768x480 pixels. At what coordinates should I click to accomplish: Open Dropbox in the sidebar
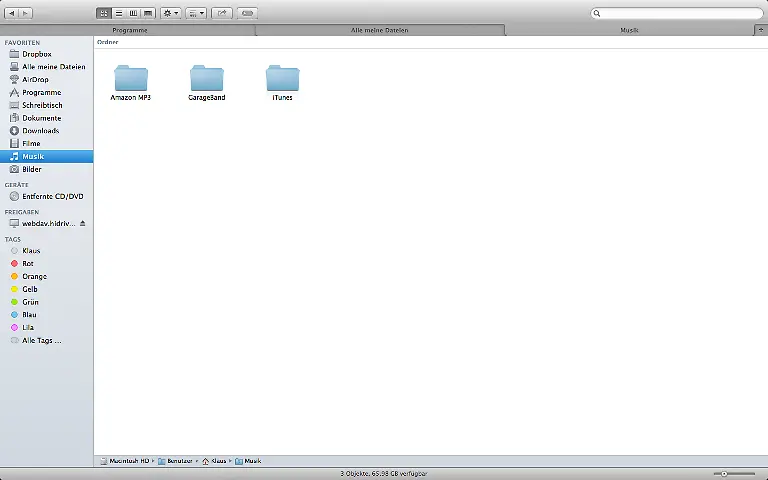pos(47,54)
